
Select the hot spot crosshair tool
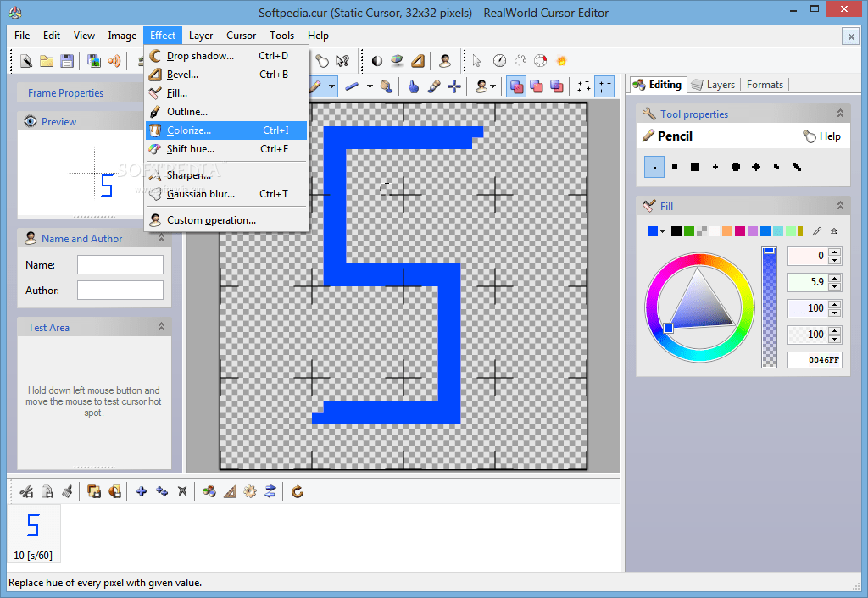453,86
